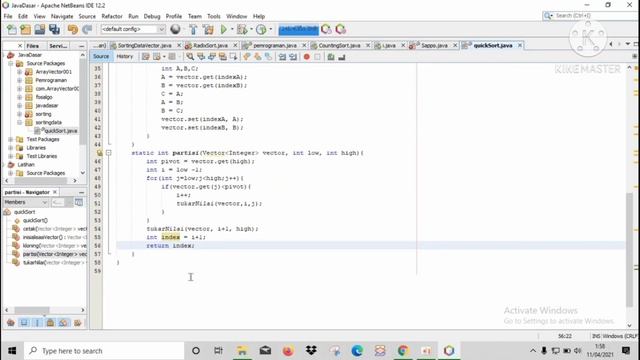Screen dimensions: 640x360
Task: Click the Find Previous Occurrence icon
Action: (201, 57)
